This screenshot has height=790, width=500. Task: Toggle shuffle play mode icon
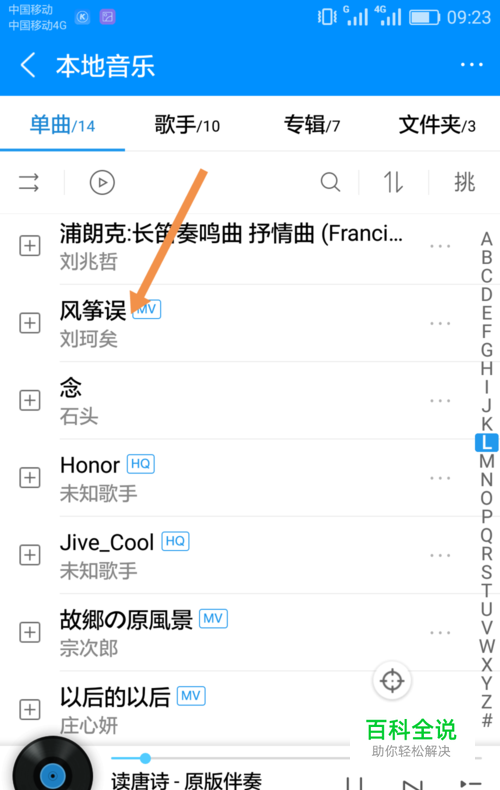[x=29, y=182]
